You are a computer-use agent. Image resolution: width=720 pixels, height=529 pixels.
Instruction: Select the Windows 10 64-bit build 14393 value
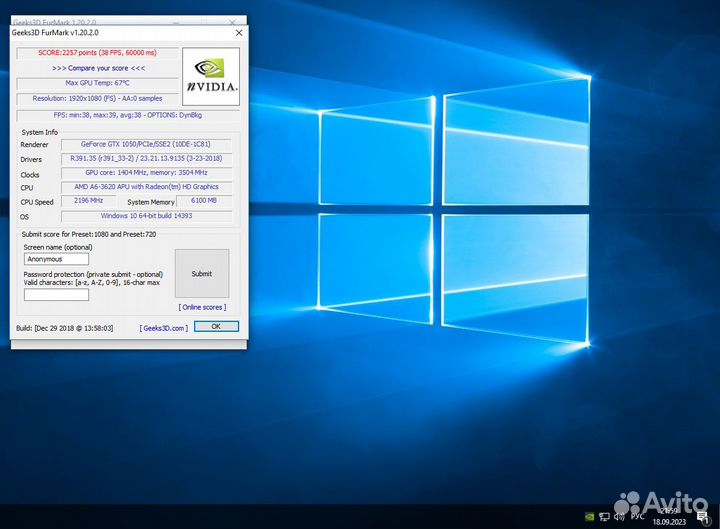pyautogui.click(x=146, y=216)
